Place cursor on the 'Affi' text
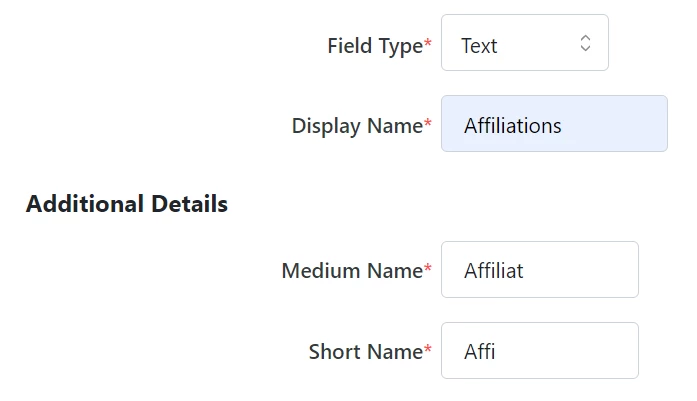The image size is (697, 401). click(x=480, y=352)
